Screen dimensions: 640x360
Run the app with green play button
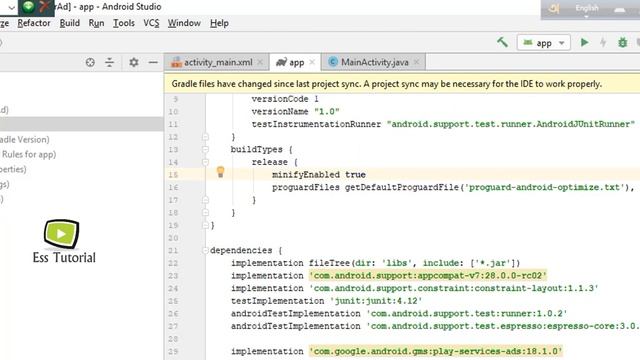(584, 42)
